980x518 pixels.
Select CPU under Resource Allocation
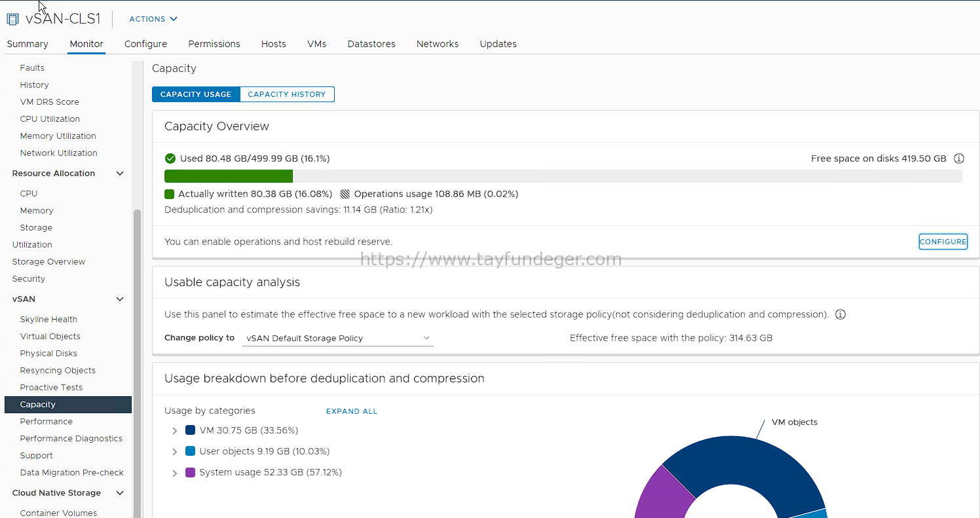click(x=29, y=193)
